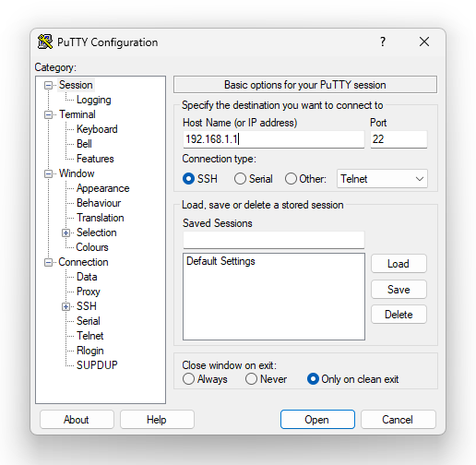Open the Proxy settings category
The width and height of the screenshot is (476, 465).
pos(89,292)
